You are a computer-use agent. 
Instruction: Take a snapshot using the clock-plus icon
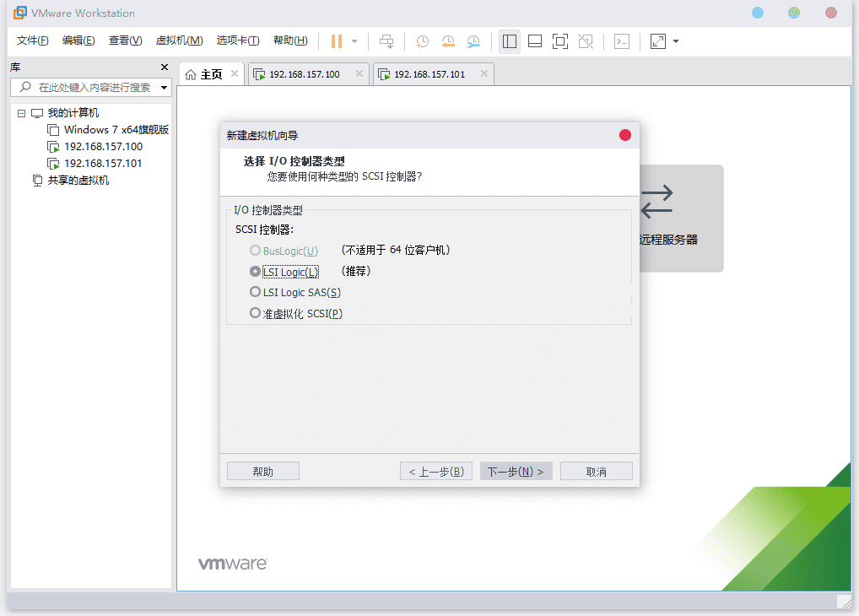423,41
